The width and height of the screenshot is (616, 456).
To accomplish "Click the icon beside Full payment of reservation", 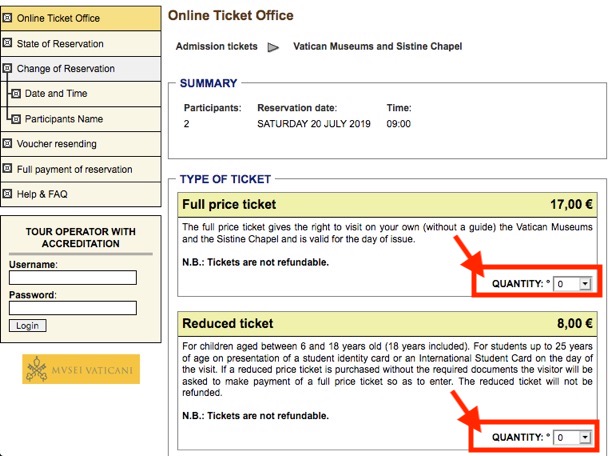I will point(7,168).
